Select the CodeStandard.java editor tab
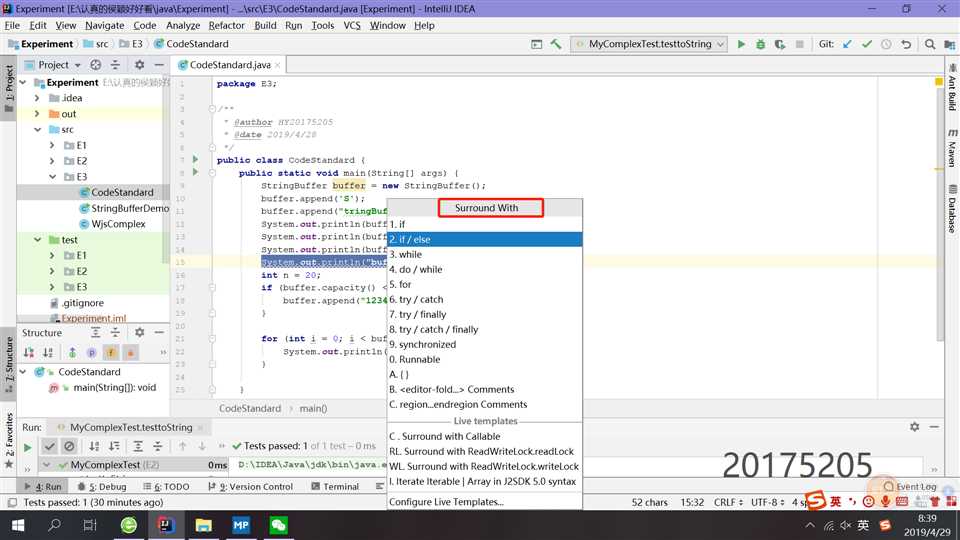Image resolution: width=960 pixels, height=540 pixels. [x=230, y=64]
